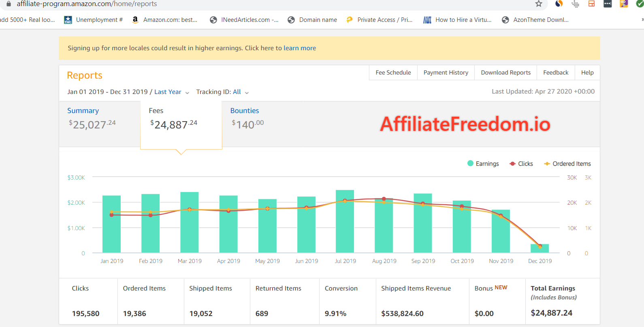Open the dark password dots extension
This screenshot has height=327, width=644.
(x=608, y=4)
